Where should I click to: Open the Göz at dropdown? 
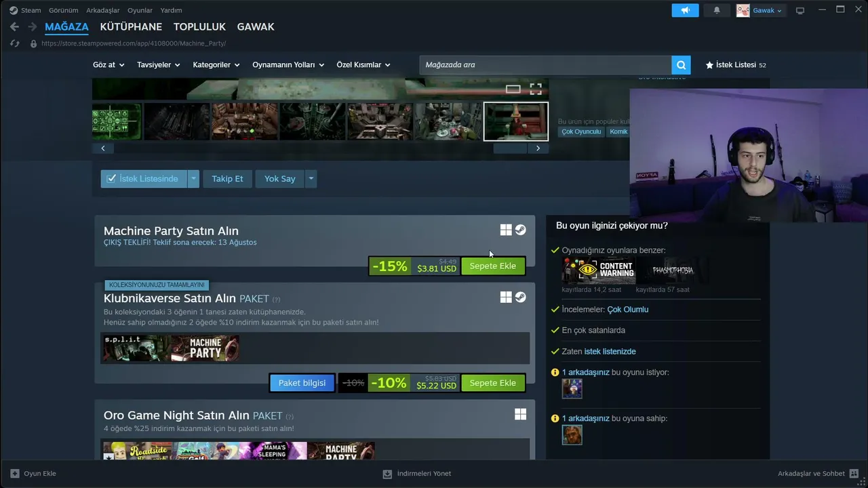108,65
